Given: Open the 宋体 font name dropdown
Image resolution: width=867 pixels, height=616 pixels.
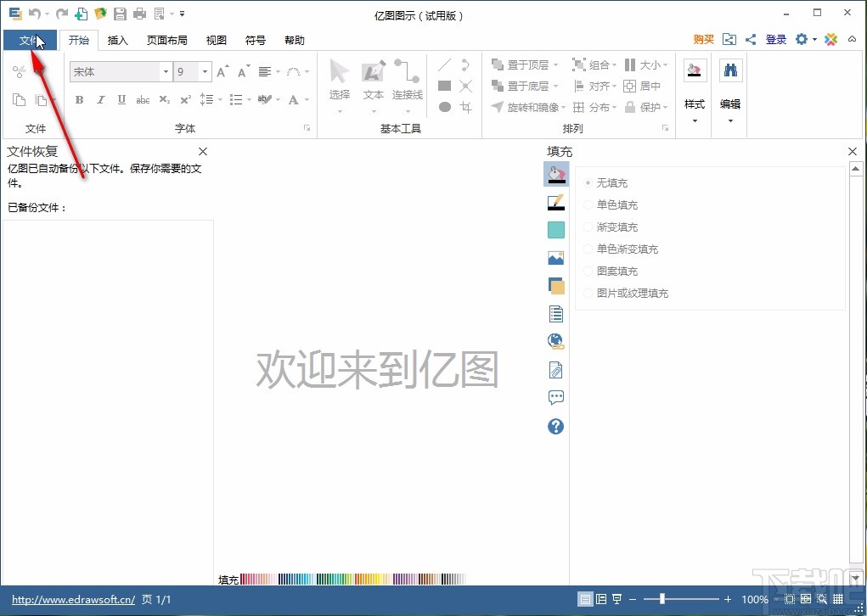Looking at the screenshot, I should coord(166,72).
